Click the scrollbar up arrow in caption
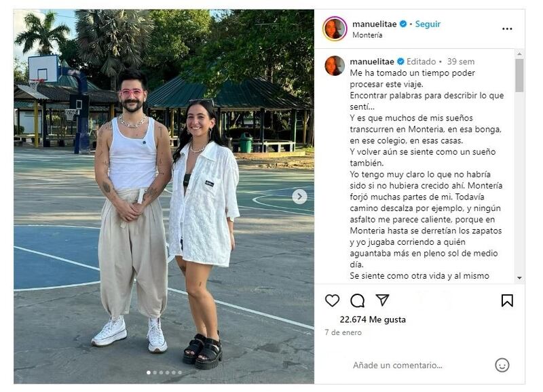The width and height of the screenshot is (543, 392). [x=519, y=54]
